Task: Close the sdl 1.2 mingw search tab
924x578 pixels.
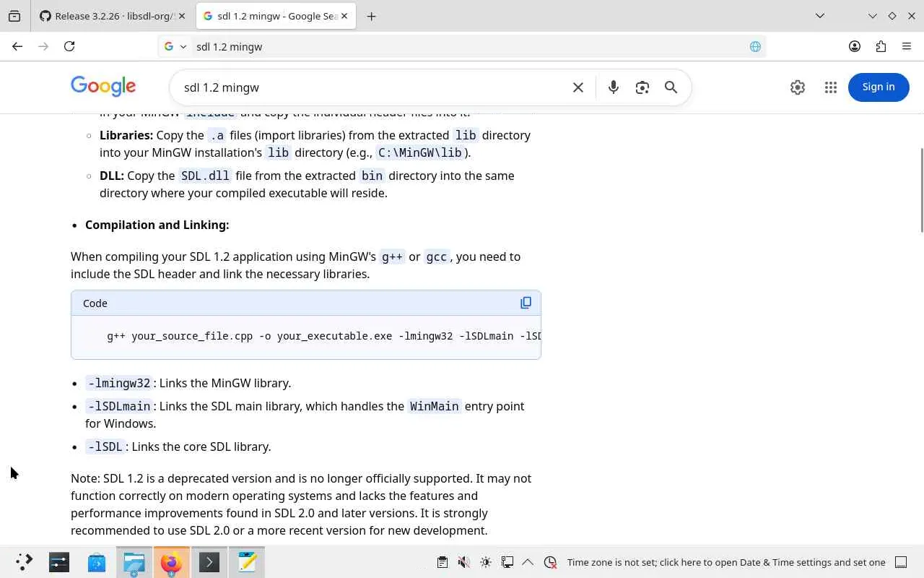Action: pos(344,16)
